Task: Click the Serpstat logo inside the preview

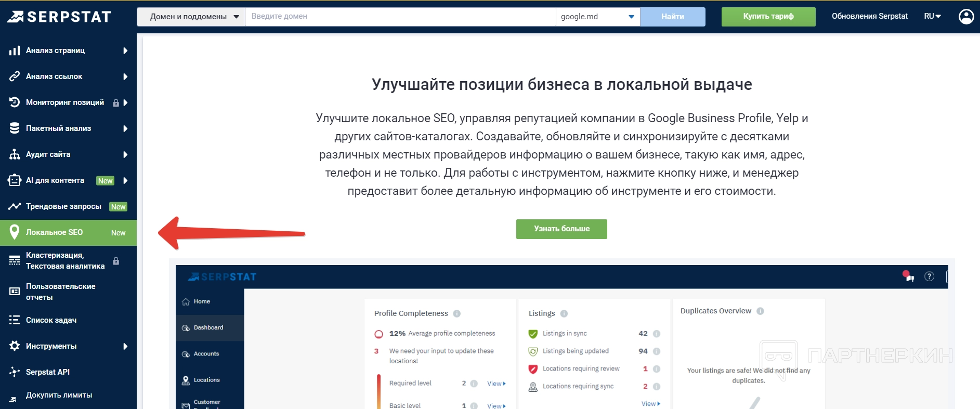Action: pos(222,276)
